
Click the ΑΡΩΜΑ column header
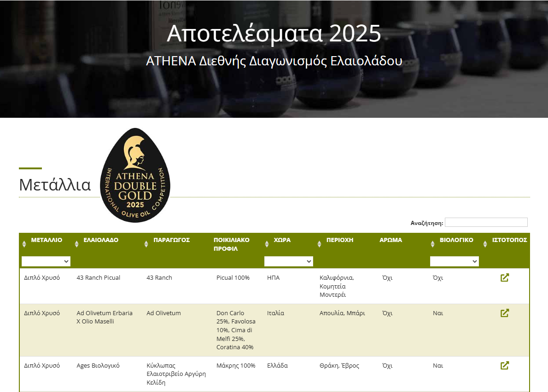pyautogui.click(x=391, y=240)
